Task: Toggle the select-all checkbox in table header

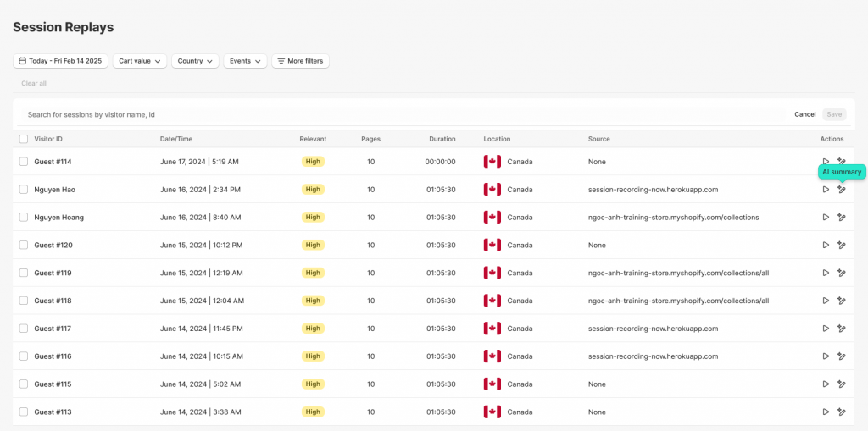Action: (x=24, y=139)
